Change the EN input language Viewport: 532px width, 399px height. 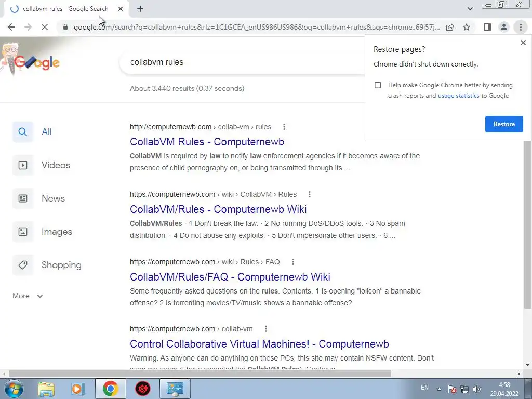pyautogui.click(x=424, y=388)
